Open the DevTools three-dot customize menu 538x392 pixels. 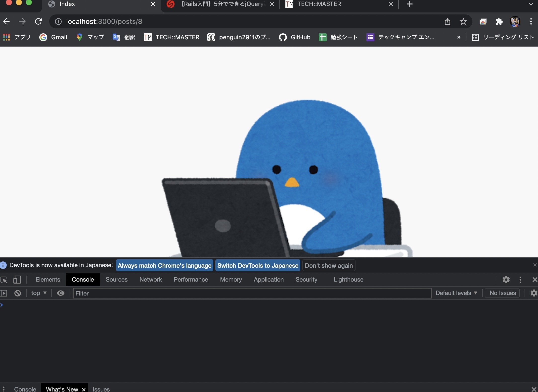tap(520, 280)
